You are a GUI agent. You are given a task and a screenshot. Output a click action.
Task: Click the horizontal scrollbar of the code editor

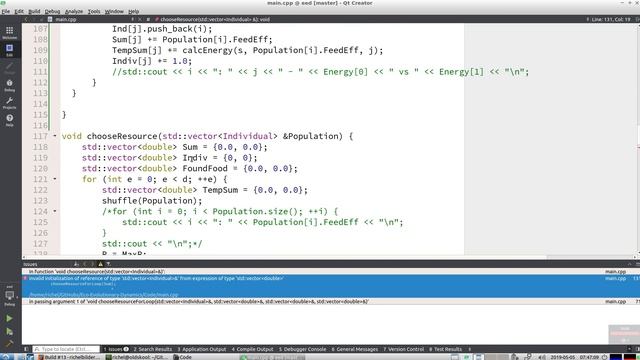[x=284, y=257]
